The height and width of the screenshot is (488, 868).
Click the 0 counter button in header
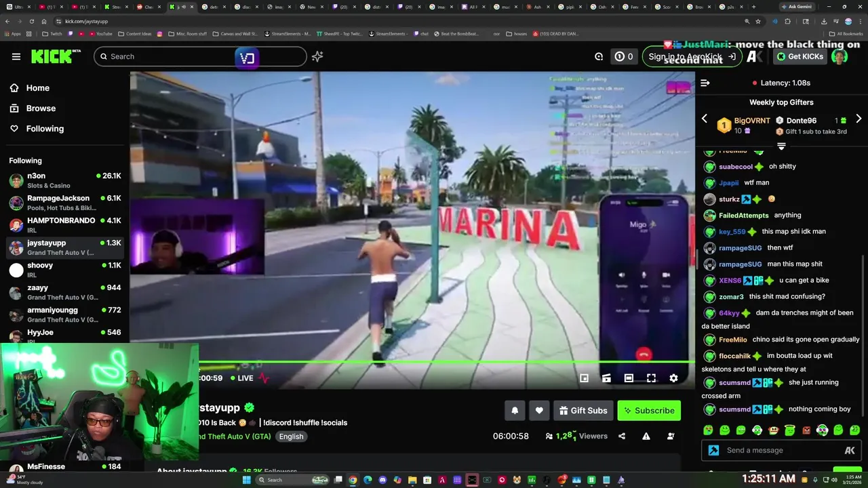point(623,57)
